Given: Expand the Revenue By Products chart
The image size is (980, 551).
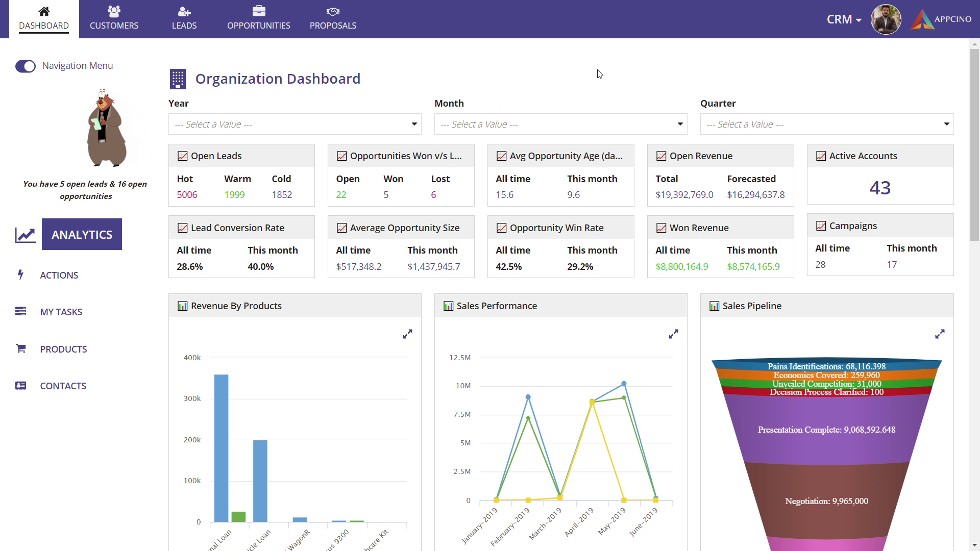Looking at the screenshot, I should point(407,334).
